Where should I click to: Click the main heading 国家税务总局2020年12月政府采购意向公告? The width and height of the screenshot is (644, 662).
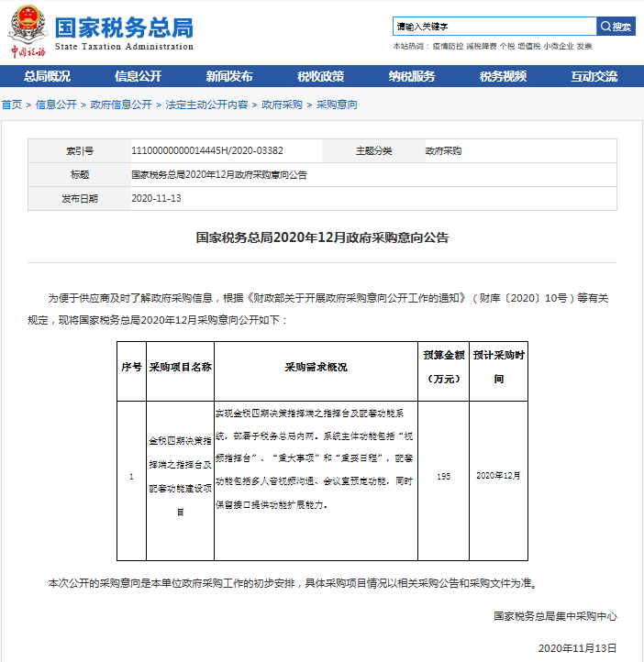(322, 237)
